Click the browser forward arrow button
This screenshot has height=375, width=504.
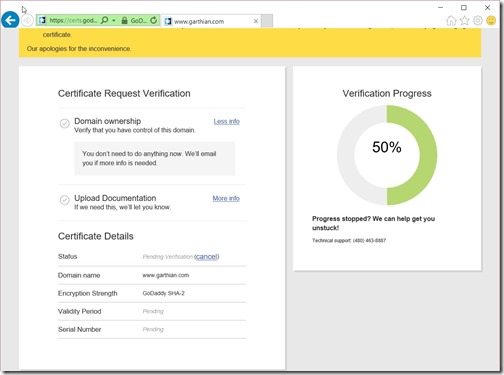pyautogui.click(x=27, y=21)
